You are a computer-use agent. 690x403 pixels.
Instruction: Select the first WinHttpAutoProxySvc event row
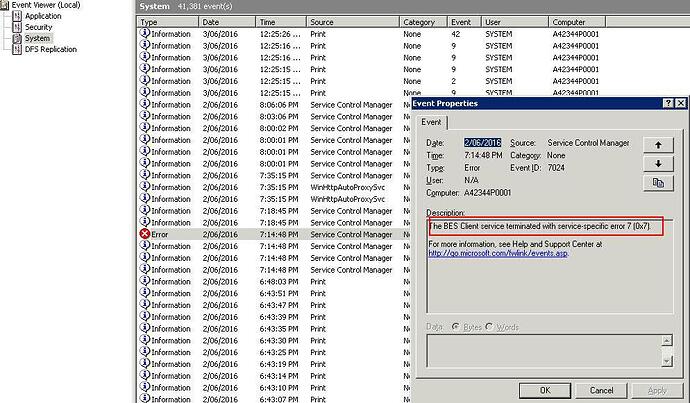pyautogui.click(x=274, y=187)
